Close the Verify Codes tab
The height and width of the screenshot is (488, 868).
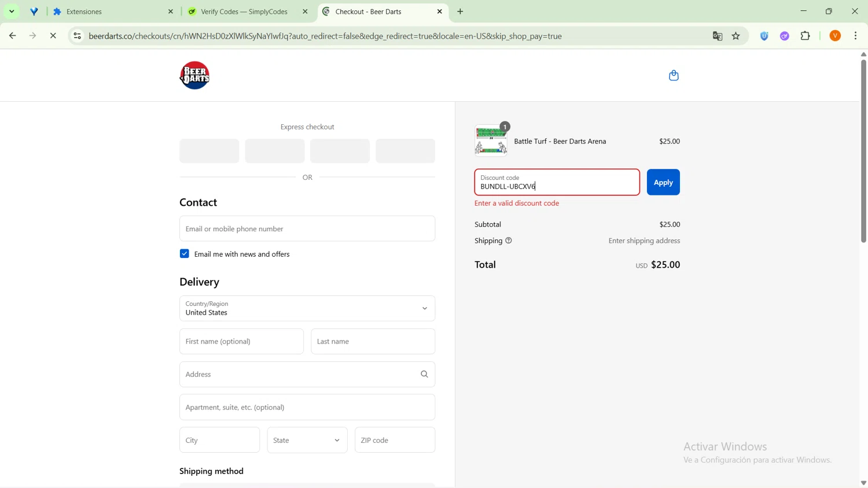click(x=306, y=12)
